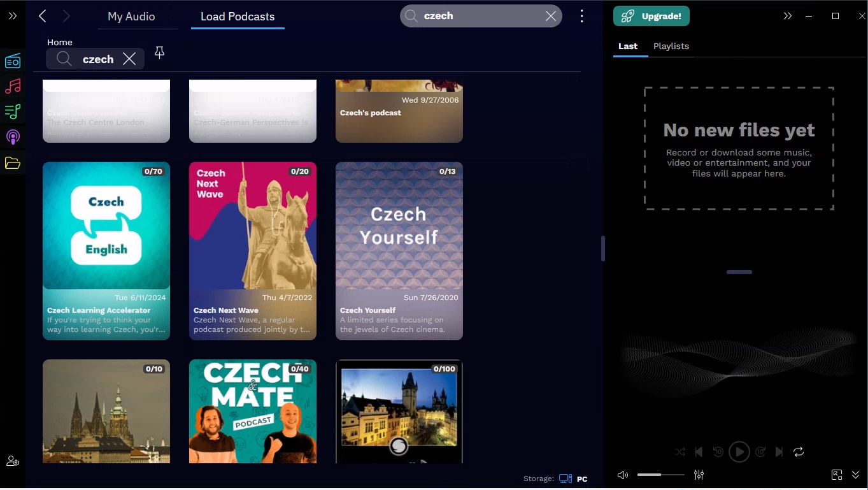Toggle repeat mode
868x490 pixels.
799,452
